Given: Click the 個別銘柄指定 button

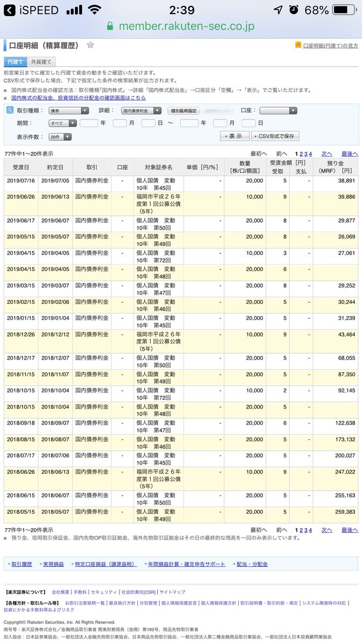Looking at the screenshot, I should (x=183, y=111).
